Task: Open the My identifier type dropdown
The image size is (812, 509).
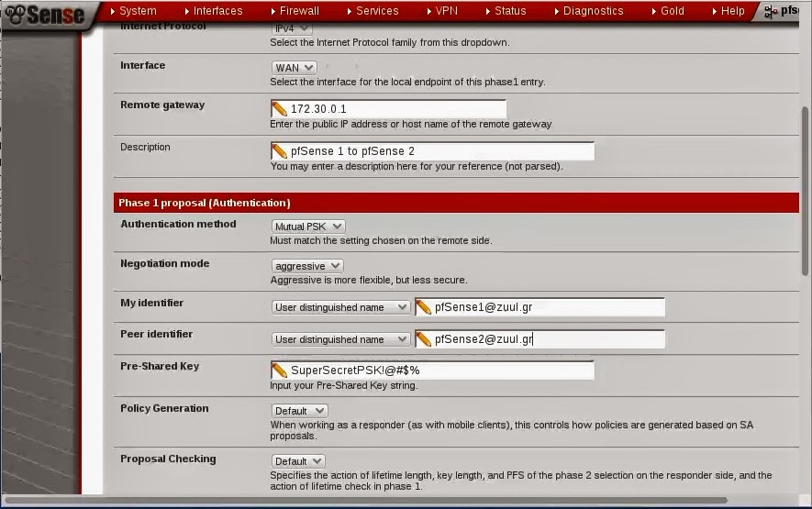Action: (340, 307)
